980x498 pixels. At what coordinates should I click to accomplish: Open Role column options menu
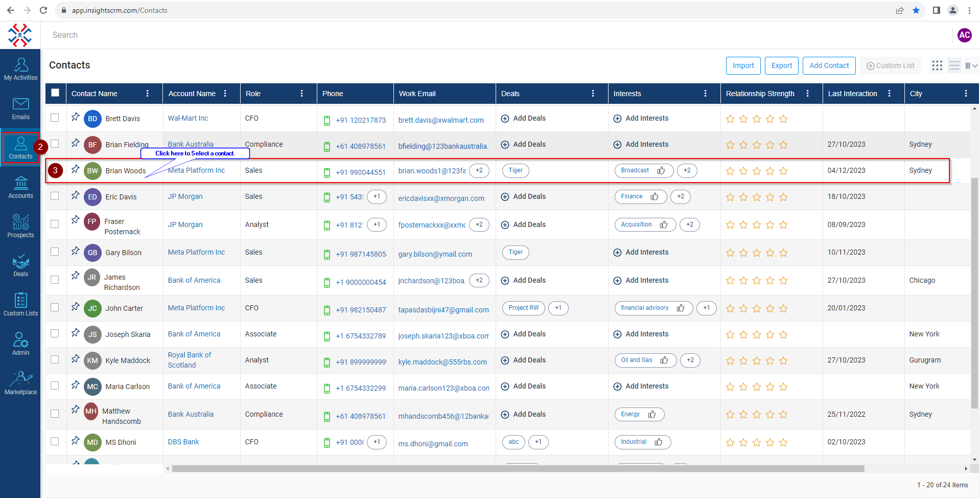(302, 94)
